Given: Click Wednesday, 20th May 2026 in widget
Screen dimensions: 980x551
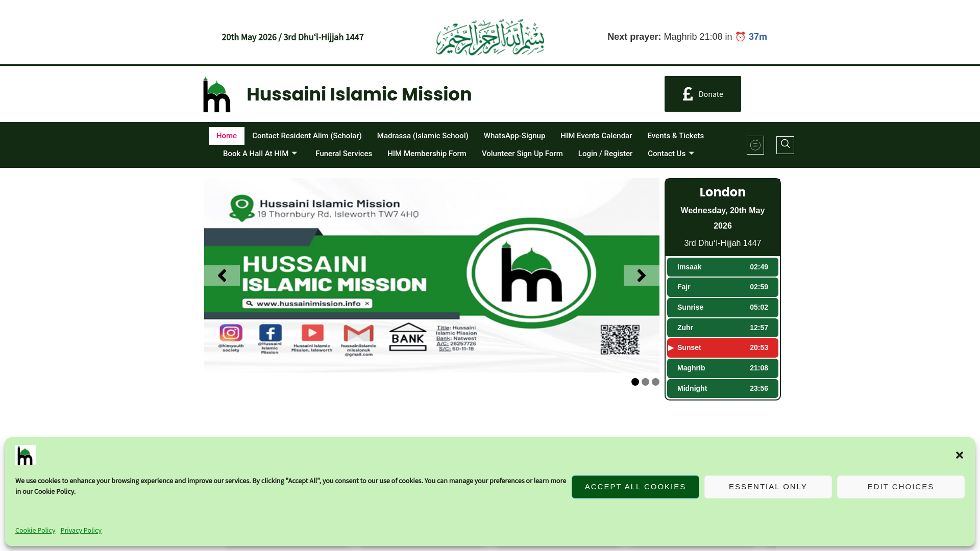Looking at the screenshot, I should click(x=723, y=218).
